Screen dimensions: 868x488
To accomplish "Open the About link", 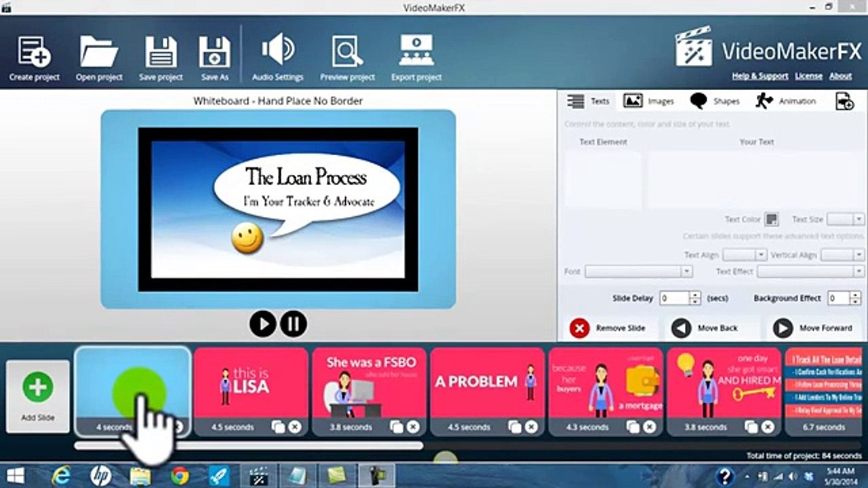I will pyautogui.click(x=840, y=76).
